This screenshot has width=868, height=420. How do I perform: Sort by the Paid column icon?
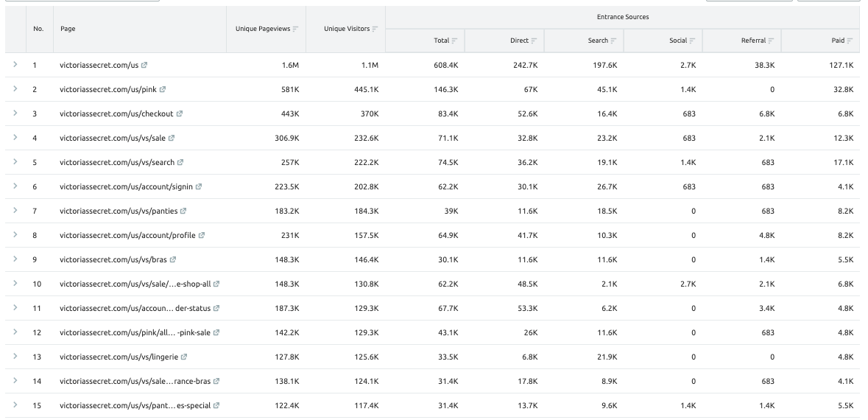click(x=850, y=41)
